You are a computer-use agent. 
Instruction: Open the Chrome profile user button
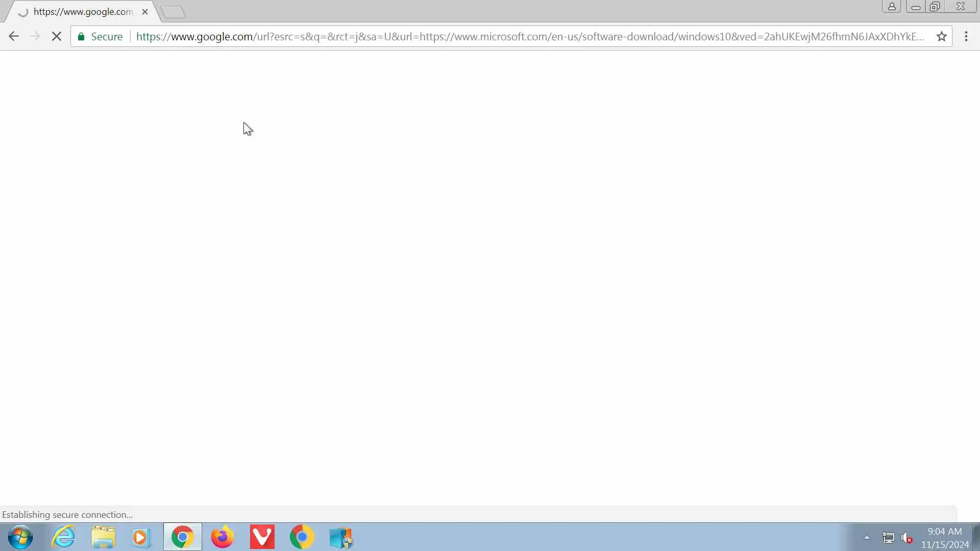coord(891,7)
